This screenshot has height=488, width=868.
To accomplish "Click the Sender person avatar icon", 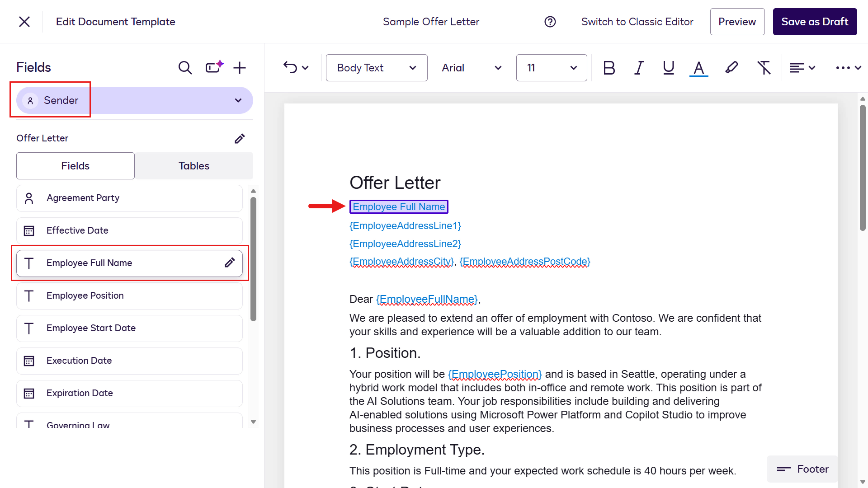I will (x=30, y=100).
